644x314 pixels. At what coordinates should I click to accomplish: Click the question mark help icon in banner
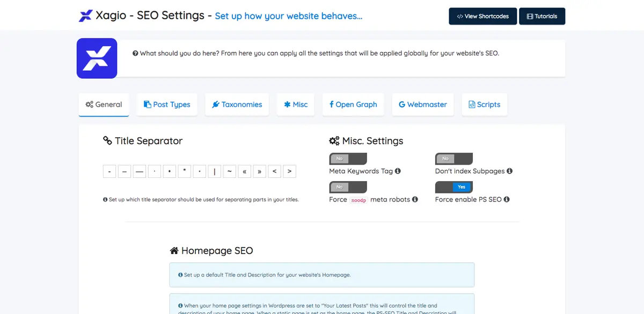pos(135,54)
